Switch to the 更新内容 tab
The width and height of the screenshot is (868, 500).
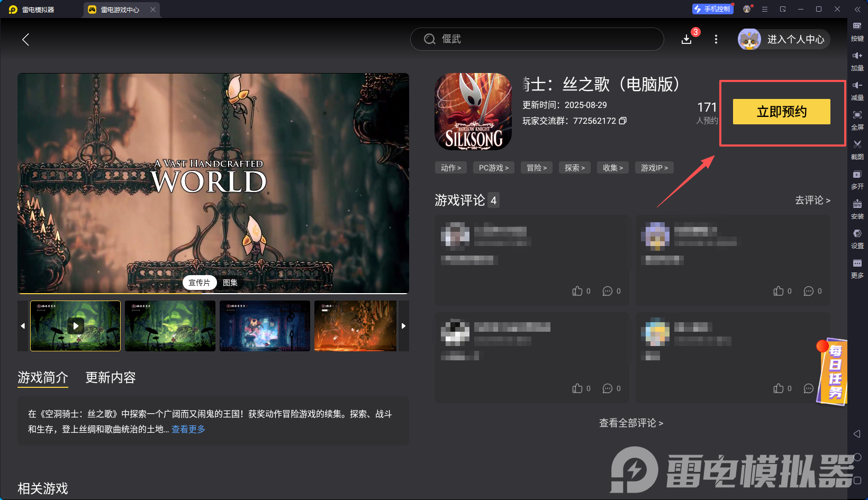(111, 377)
